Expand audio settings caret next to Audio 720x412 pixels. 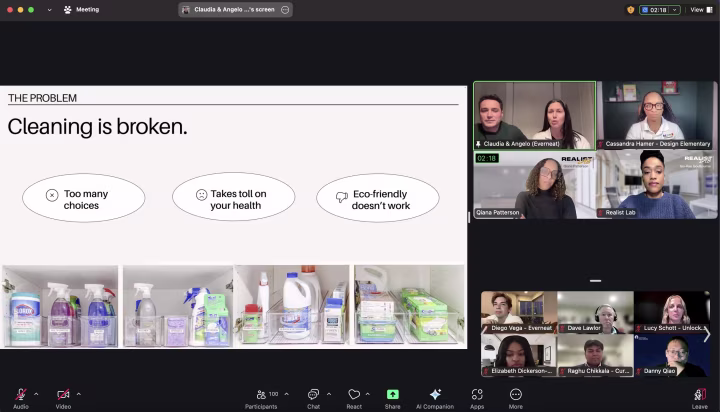36,394
